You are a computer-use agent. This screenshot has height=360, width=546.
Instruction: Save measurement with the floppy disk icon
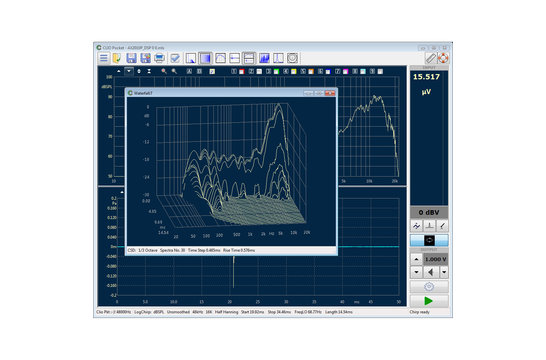pos(131,58)
